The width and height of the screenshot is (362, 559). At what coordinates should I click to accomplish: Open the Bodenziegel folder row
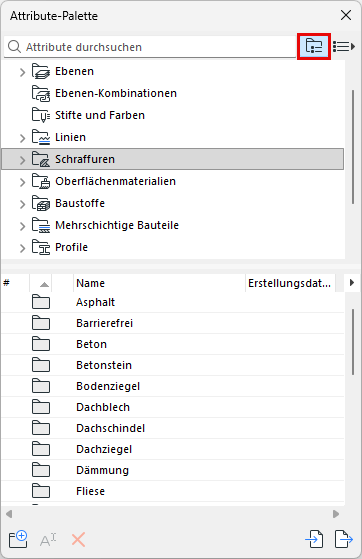tap(173, 386)
